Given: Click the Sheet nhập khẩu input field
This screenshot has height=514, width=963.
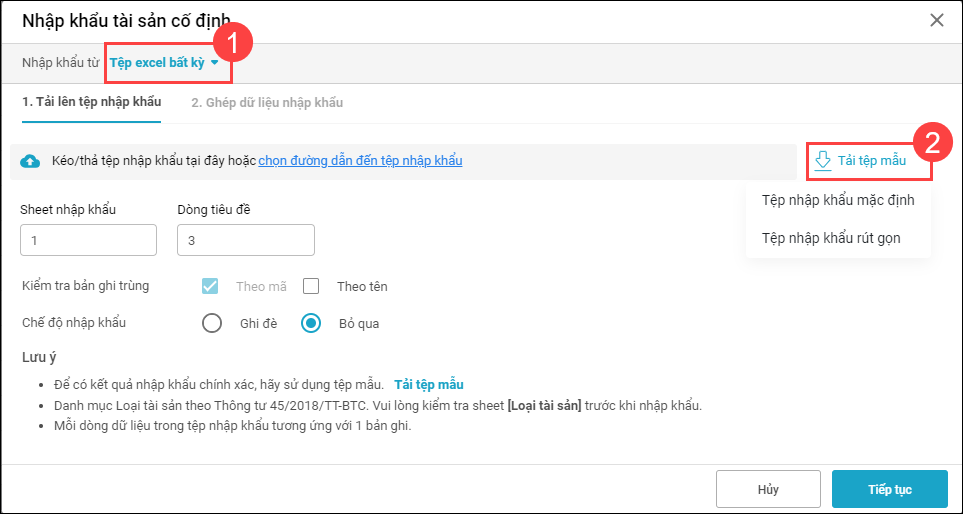Looking at the screenshot, I should 88,240.
